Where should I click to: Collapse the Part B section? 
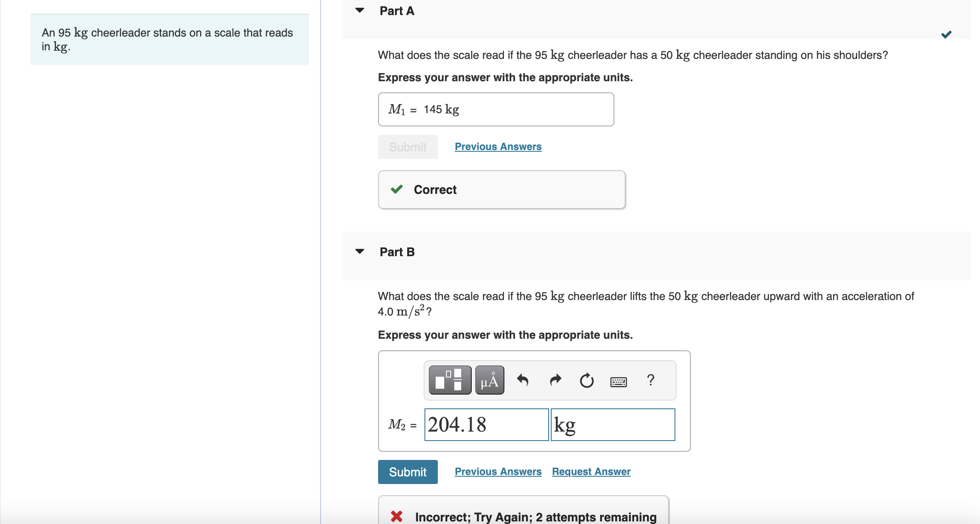[360, 252]
